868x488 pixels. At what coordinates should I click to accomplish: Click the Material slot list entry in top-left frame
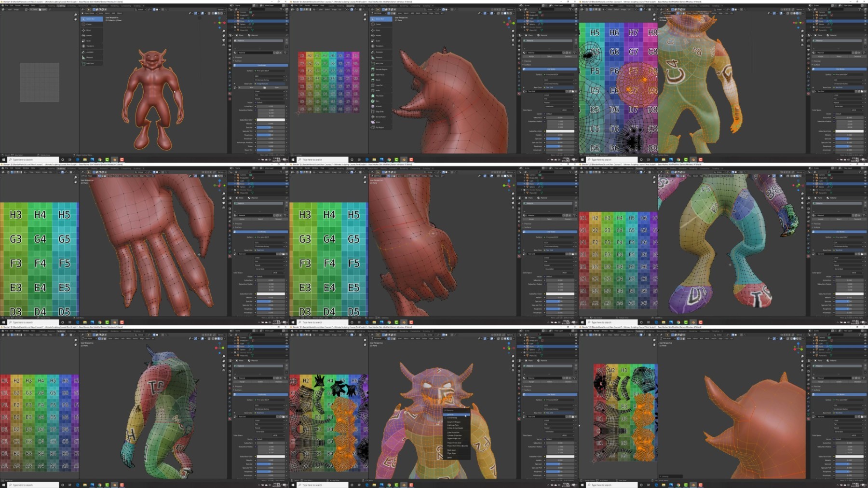[258, 41]
